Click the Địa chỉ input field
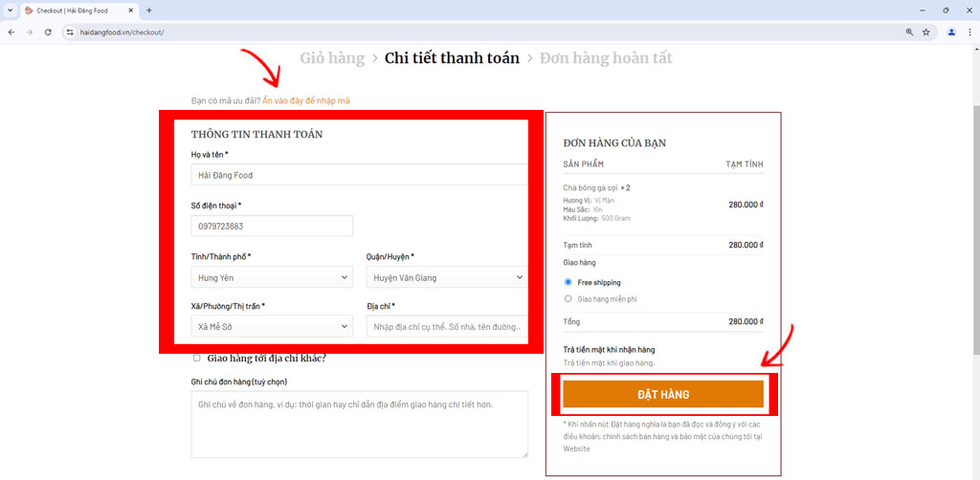Screen dimensions: 980x480 pyautogui.click(x=446, y=326)
